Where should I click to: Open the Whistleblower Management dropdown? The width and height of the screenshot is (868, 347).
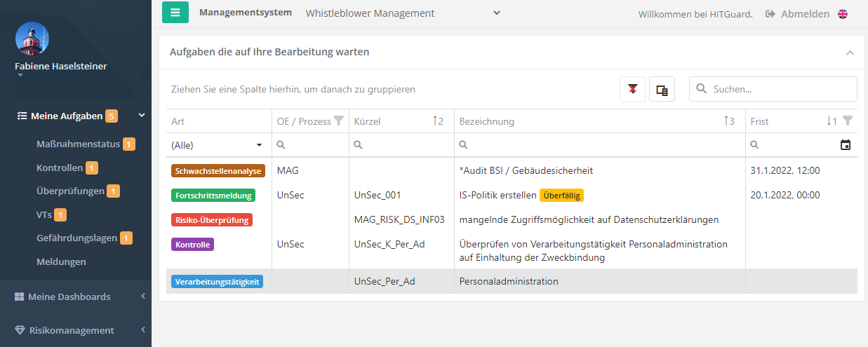click(403, 13)
